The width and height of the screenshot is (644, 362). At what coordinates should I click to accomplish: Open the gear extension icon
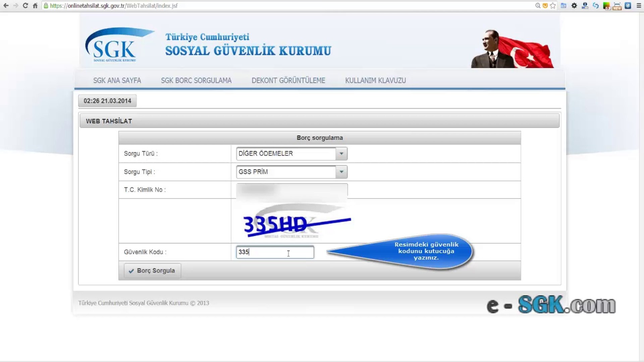coord(574,6)
